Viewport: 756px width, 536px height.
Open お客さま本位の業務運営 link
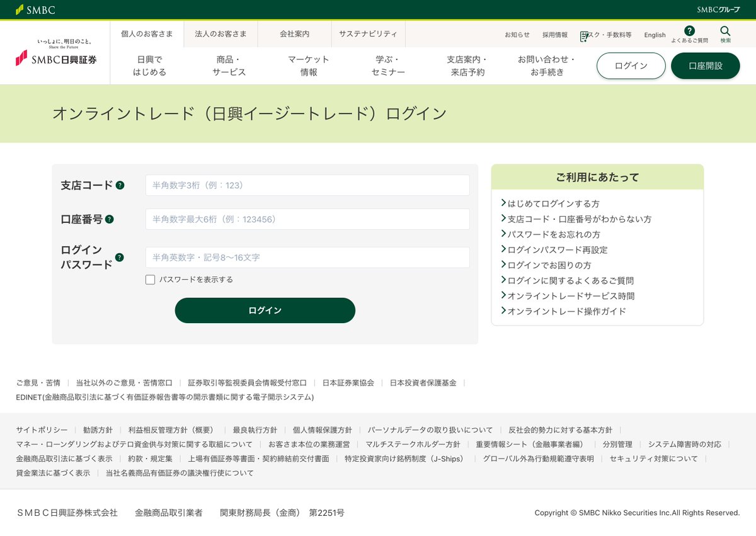pos(309,444)
